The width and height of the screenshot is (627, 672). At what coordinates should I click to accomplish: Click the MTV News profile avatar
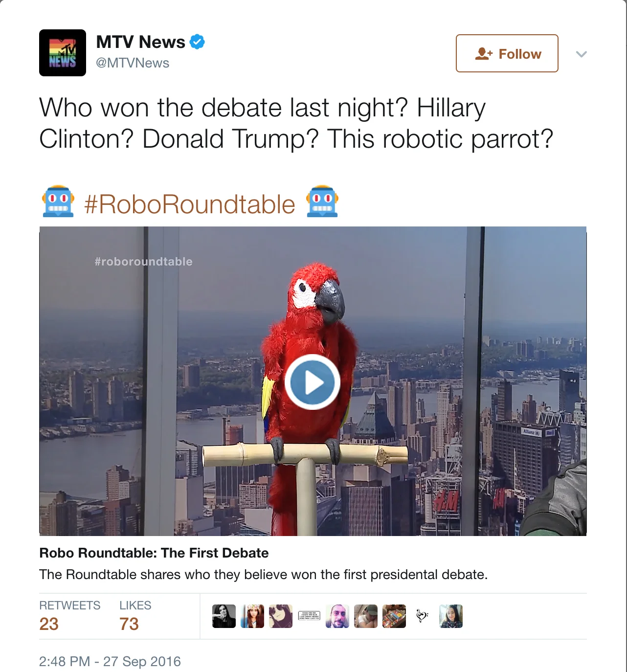pos(63,53)
